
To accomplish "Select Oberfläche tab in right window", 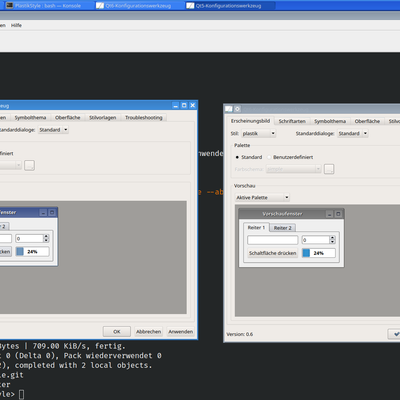I will (367, 121).
